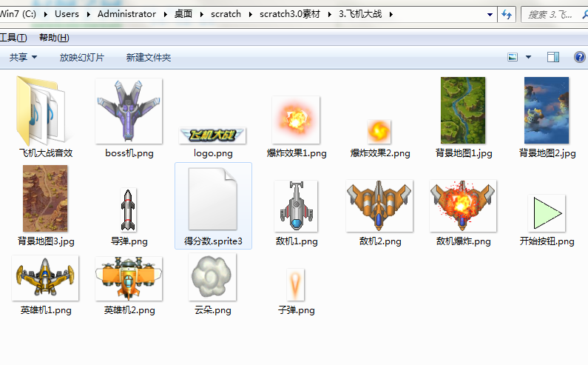The height and width of the screenshot is (365, 588).
Task: Click the file name 开始按钮.png
Action: tap(547, 241)
